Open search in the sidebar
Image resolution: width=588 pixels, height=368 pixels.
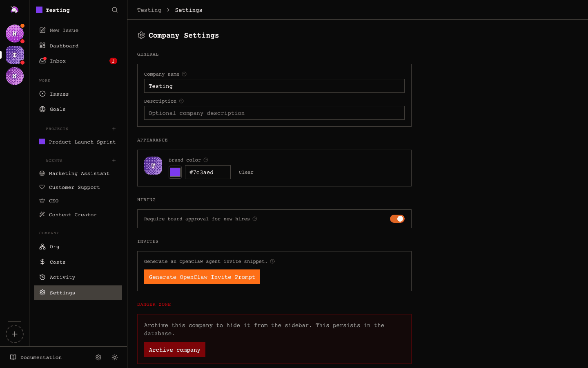[x=114, y=9]
